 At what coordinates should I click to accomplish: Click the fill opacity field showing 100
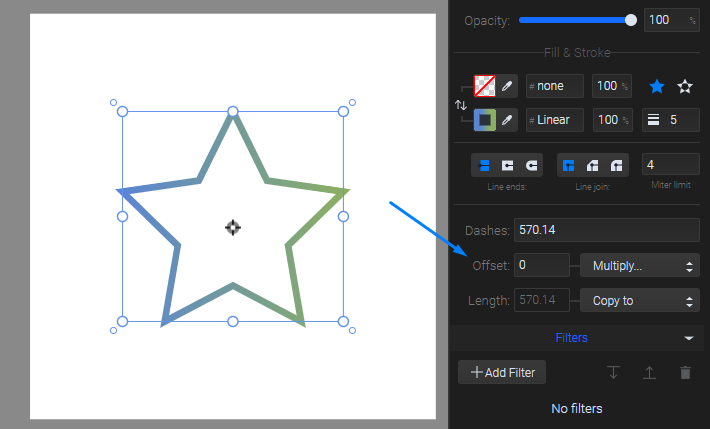coord(612,86)
